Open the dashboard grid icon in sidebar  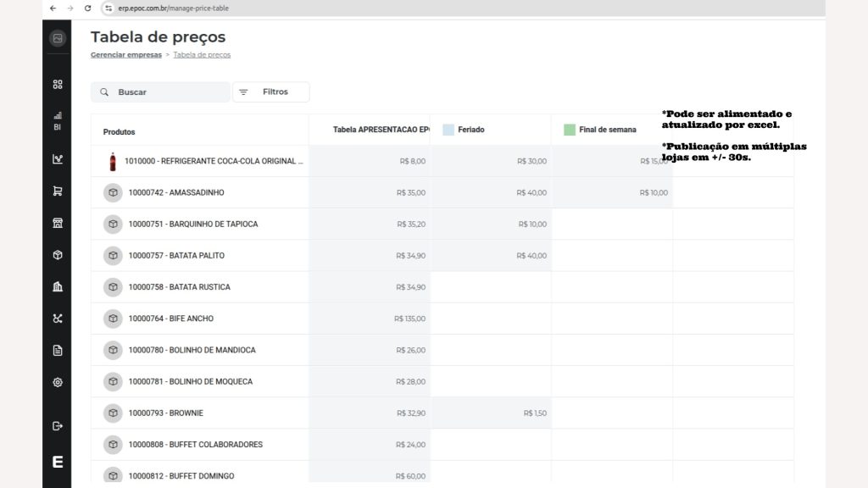tap(58, 84)
